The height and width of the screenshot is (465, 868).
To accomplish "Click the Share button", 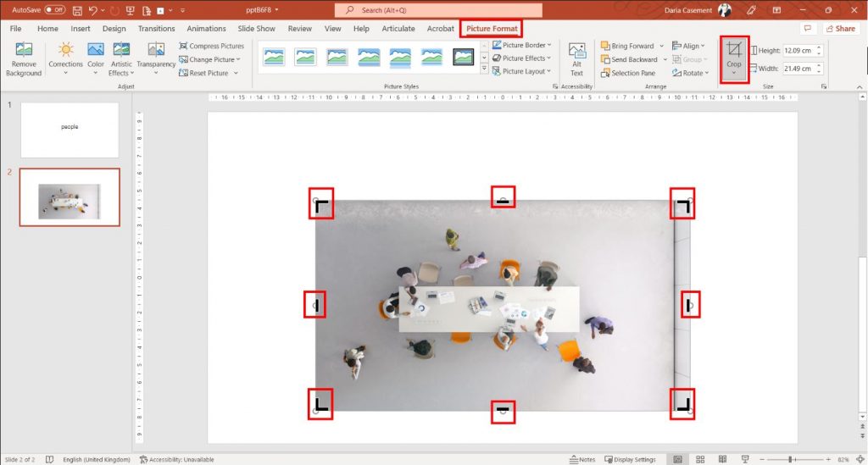I will [x=839, y=28].
